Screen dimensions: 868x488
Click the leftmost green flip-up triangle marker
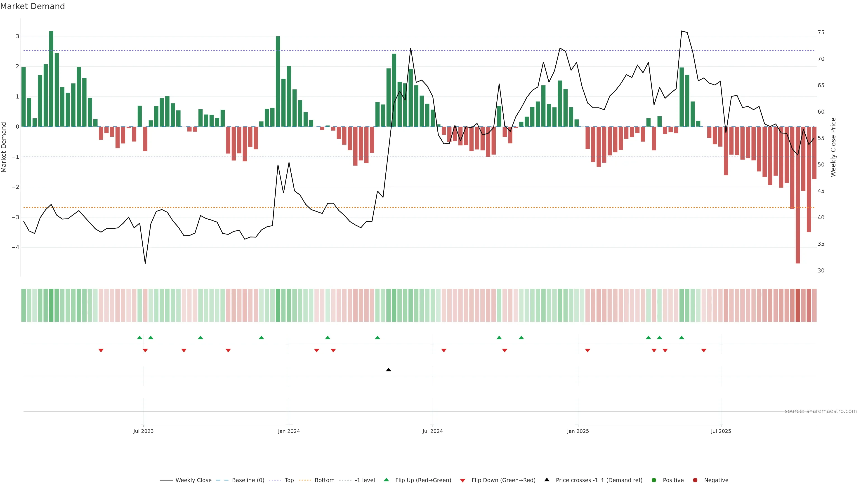click(x=140, y=338)
